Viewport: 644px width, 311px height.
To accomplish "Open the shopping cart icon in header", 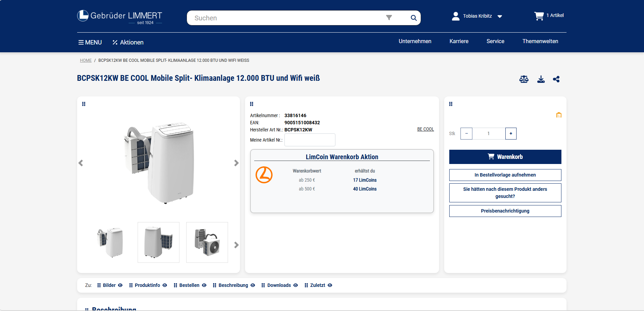I will pos(539,16).
